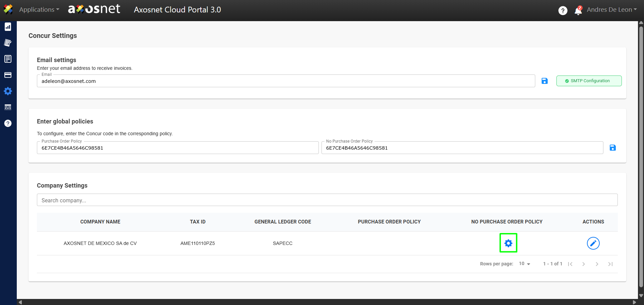Open help from the top bar question mark

coord(563,11)
